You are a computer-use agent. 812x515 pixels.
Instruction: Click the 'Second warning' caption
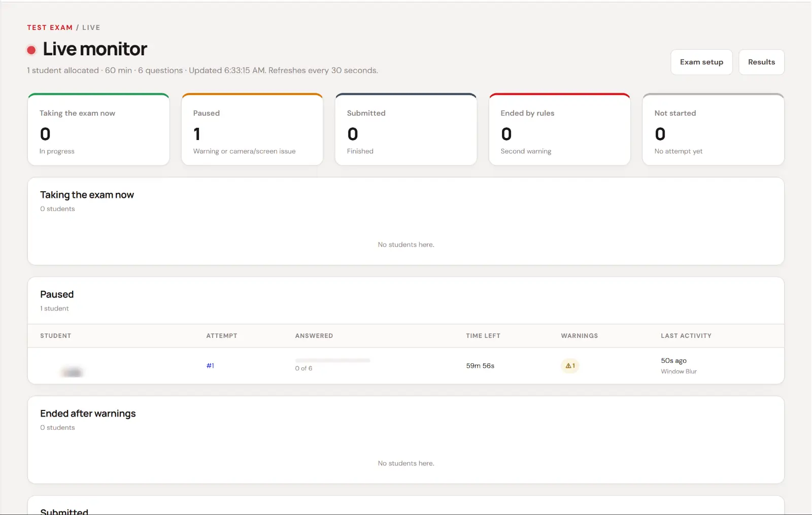[x=526, y=151]
